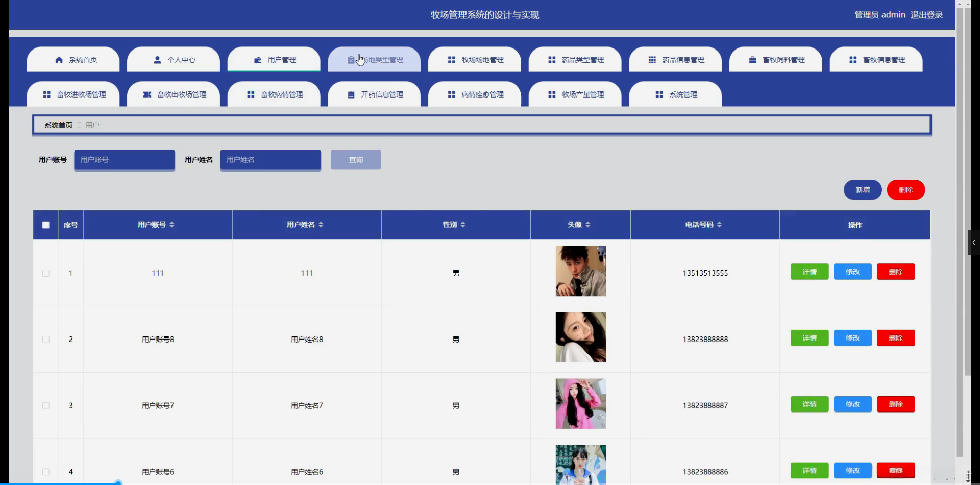The image size is (980, 485).
Task: Log out via 退出登录 link
Action: (926, 15)
